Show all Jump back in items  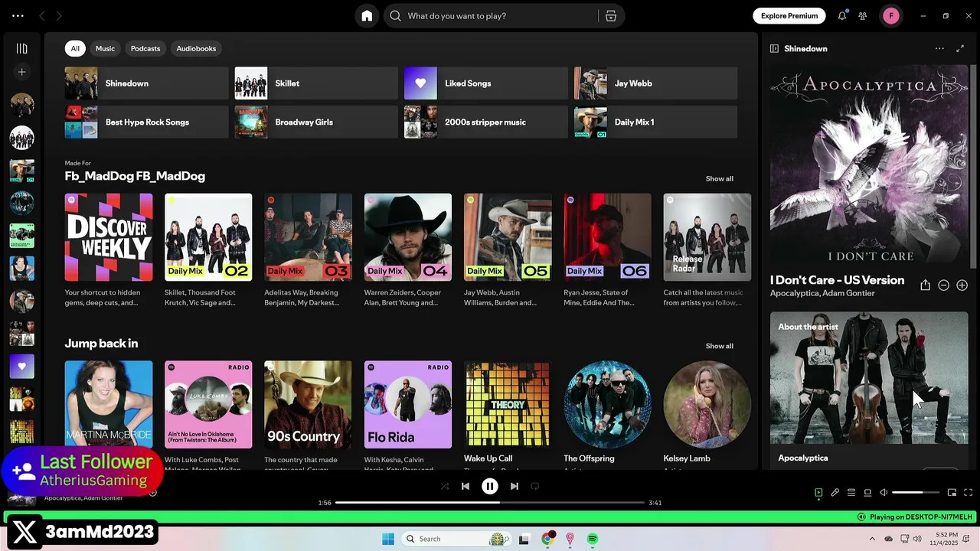pyautogui.click(x=719, y=346)
